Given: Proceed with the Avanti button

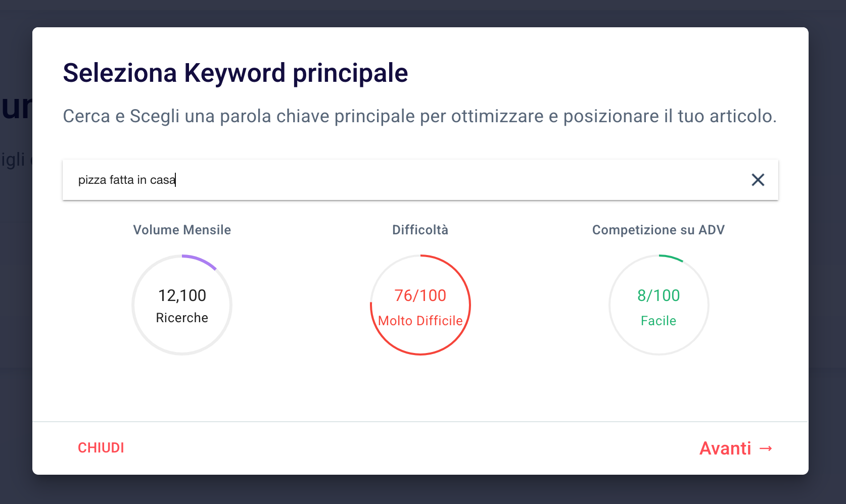Looking at the screenshot, I should tap(736, 448).
